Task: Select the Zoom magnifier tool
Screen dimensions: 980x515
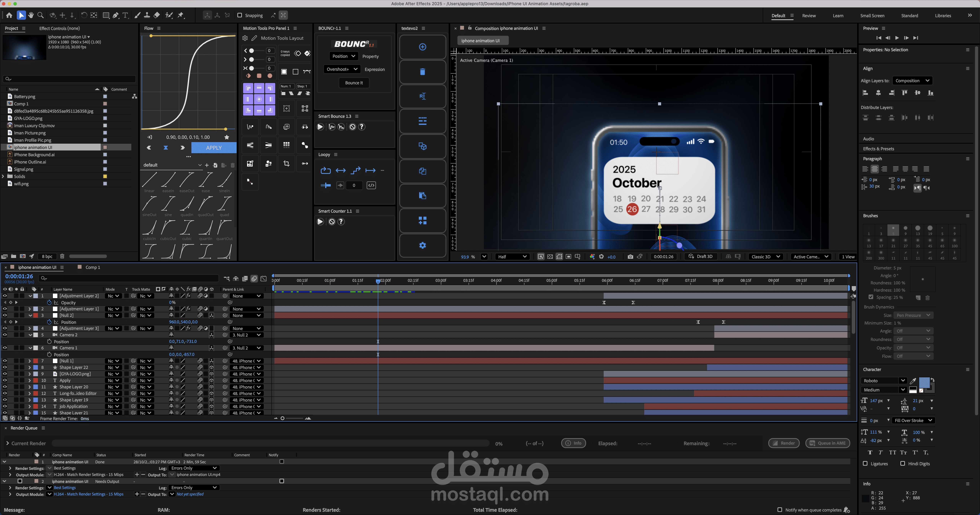Action: (x=41, y=15)
